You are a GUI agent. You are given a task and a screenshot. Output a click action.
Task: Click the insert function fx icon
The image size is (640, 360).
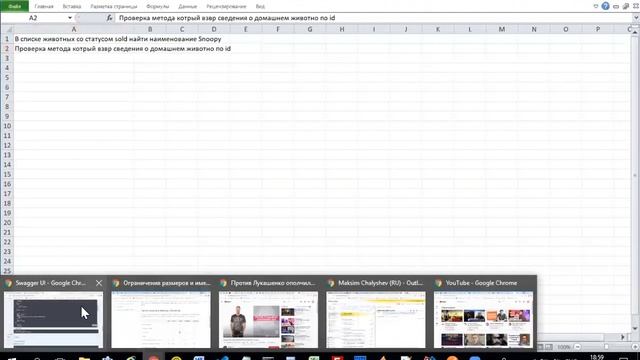[109, 18]
